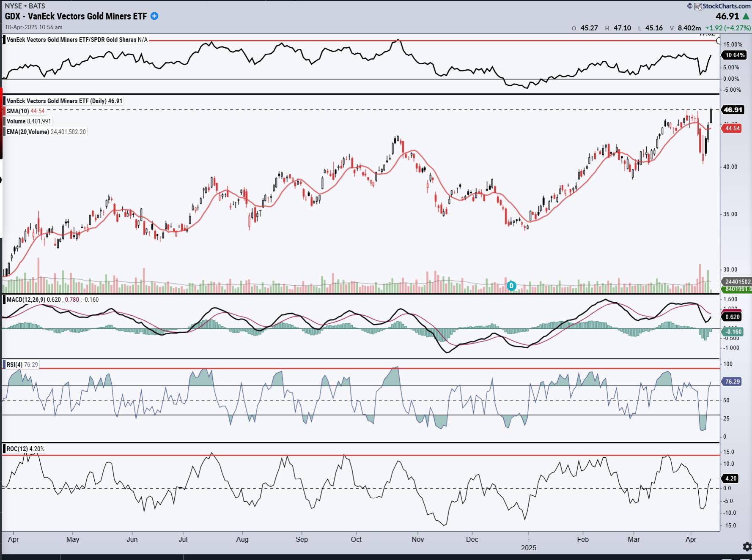This screenshot has width=752, height=560.
Task: Click the -1.000 MACD axis label
Action: point(731,348)
